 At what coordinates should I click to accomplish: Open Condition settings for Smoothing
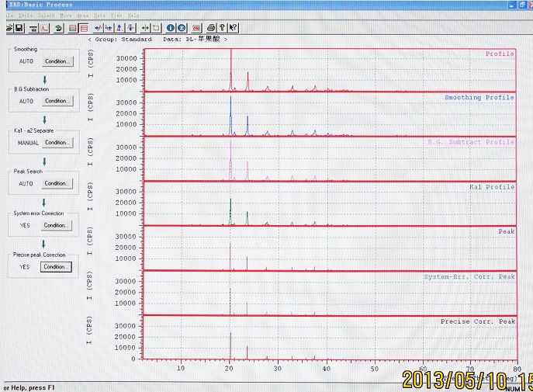click(57, 61)
